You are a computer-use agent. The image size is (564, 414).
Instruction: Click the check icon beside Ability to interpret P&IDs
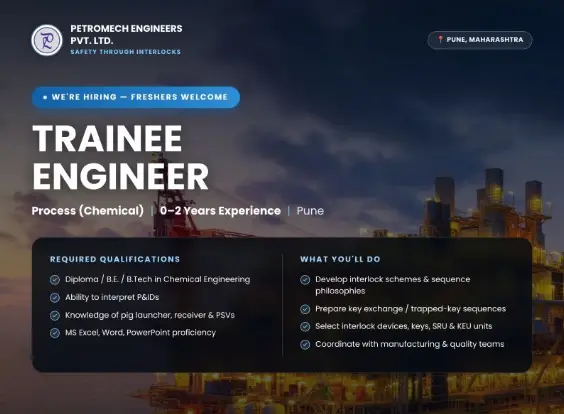[x=55, y=297]
